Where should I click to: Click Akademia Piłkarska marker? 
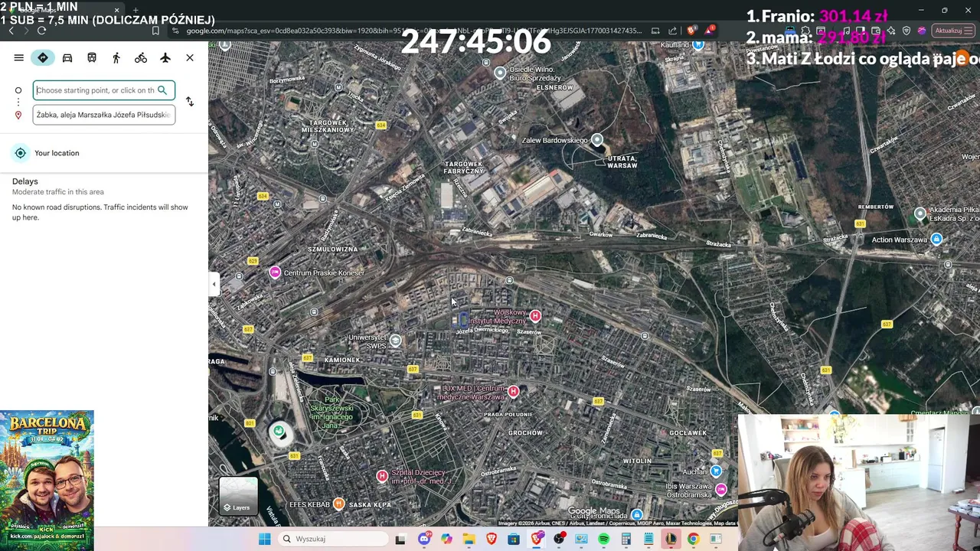pos(920,214)
